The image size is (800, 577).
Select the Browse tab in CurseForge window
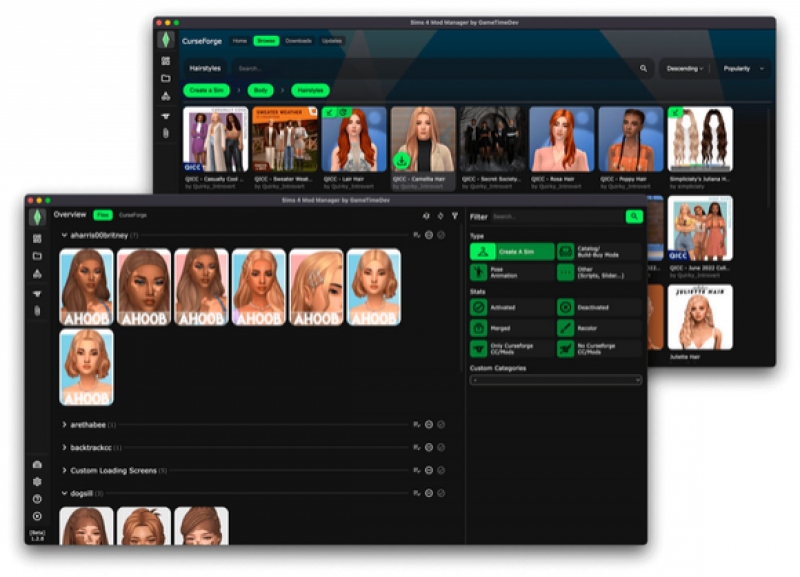click(266, 41)
